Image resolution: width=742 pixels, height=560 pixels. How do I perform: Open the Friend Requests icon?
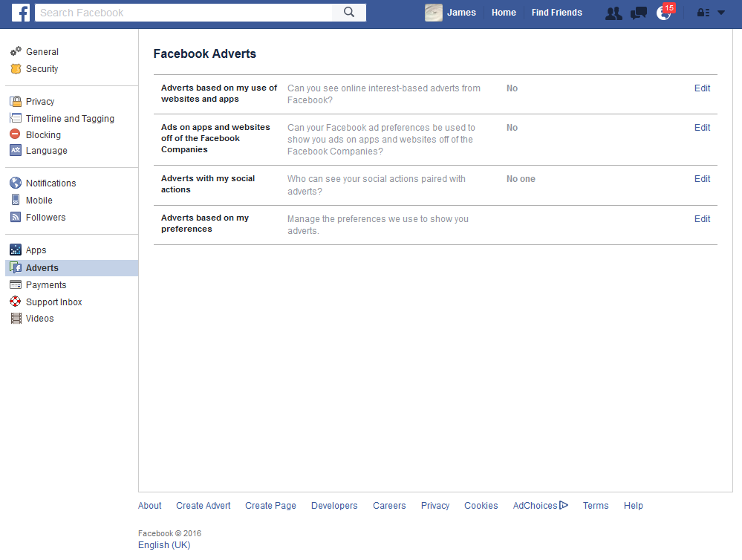click(613, 12)
